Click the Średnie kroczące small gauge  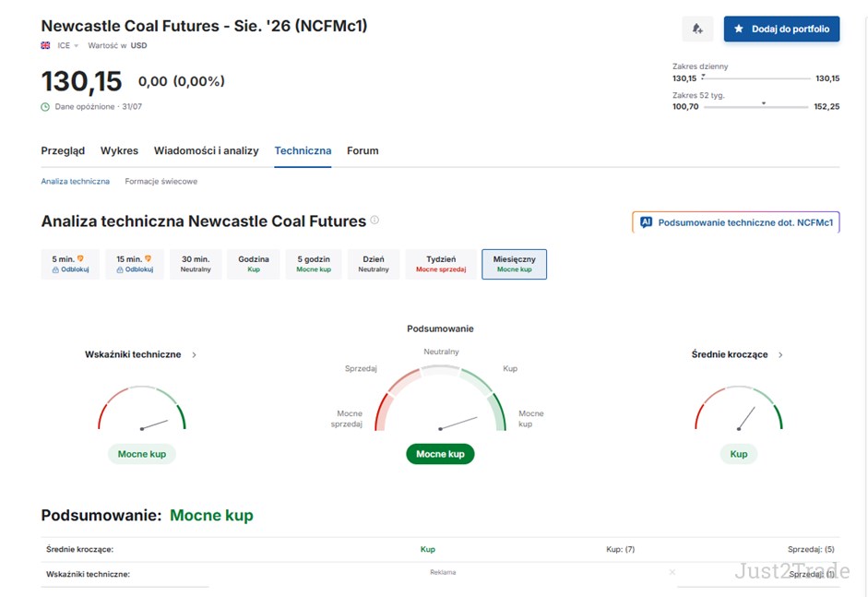coord(739,408)
